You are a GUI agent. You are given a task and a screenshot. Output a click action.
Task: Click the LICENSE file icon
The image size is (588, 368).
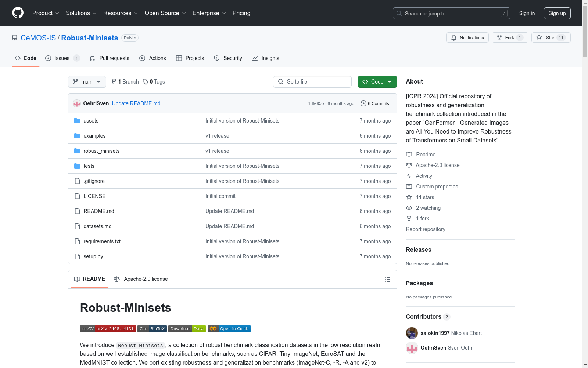click(x=77, y=196)
